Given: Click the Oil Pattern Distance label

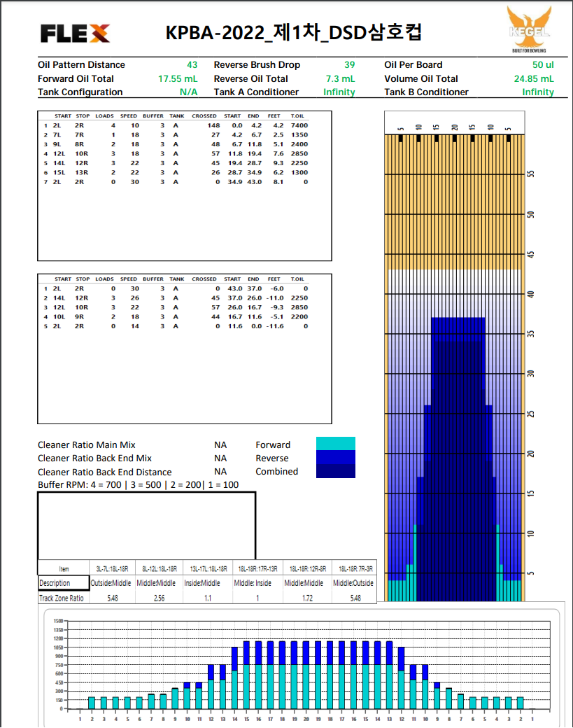Looking at the screenshot, I should click(81, 65).
